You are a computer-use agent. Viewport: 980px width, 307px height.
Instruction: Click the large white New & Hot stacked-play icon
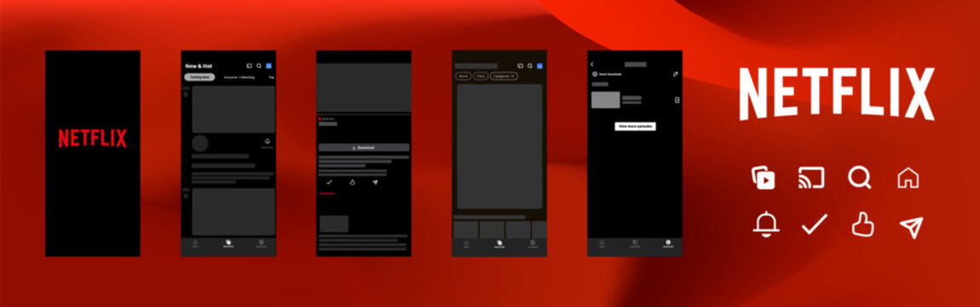[764, 177]
